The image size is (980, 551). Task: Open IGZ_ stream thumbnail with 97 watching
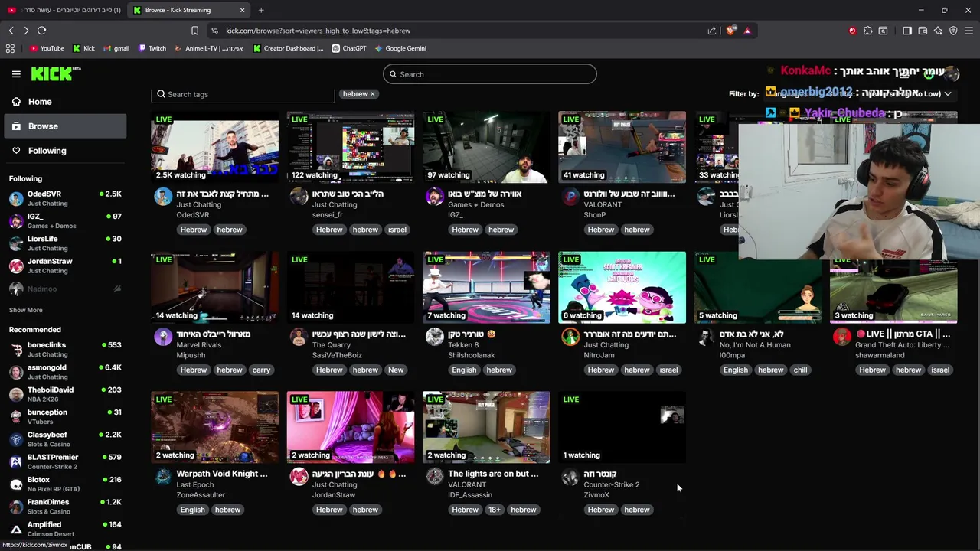click(486, 148)
